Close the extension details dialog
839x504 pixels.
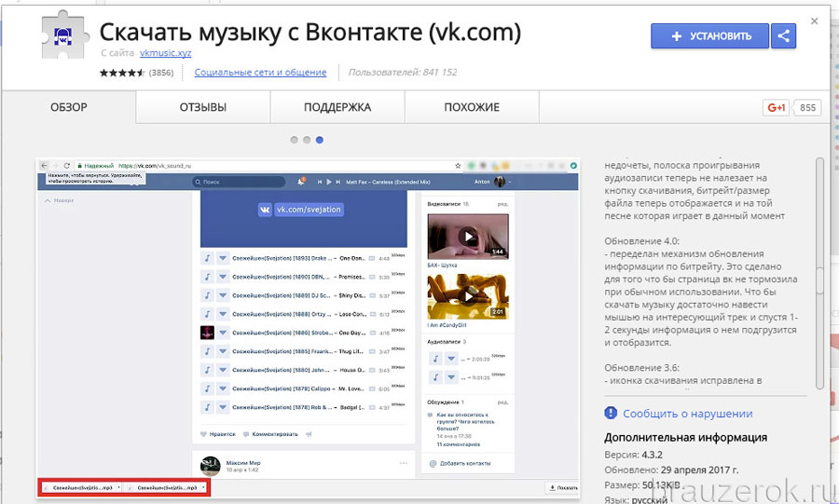tap(815, 21)
